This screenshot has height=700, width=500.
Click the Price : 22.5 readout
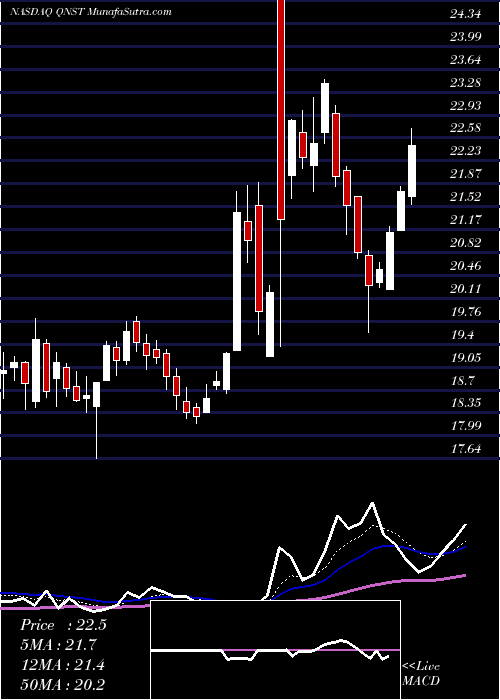[63, 625]
